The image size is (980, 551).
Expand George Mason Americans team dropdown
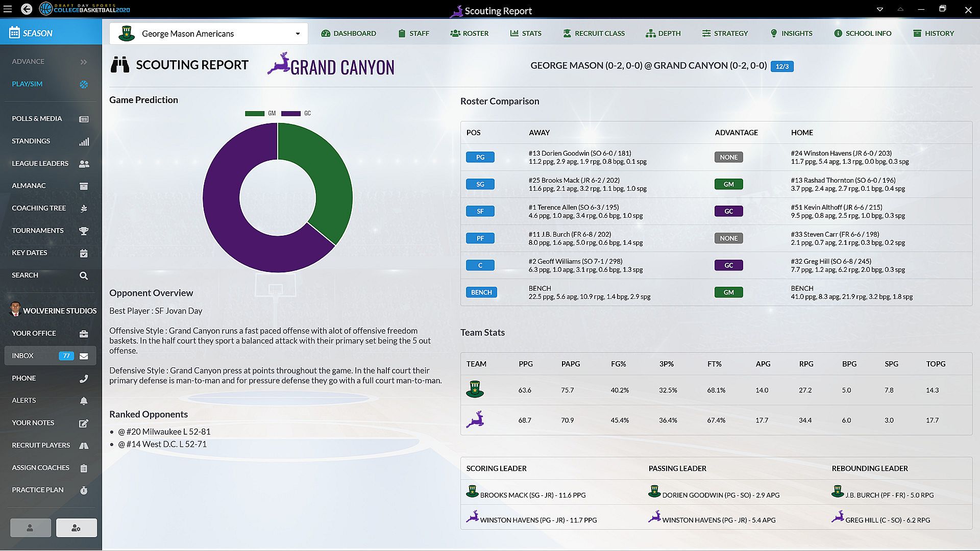click(298, 34)
